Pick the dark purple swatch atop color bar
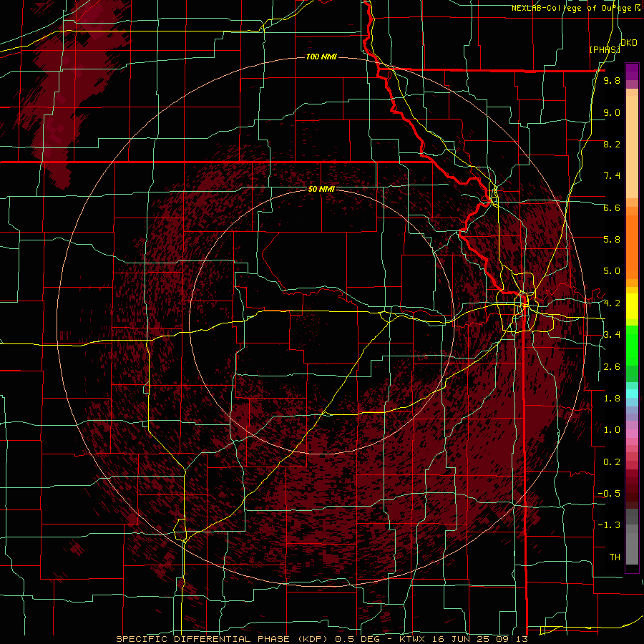The height and width of the screenshot is (644, 644). tap(632, 72)
